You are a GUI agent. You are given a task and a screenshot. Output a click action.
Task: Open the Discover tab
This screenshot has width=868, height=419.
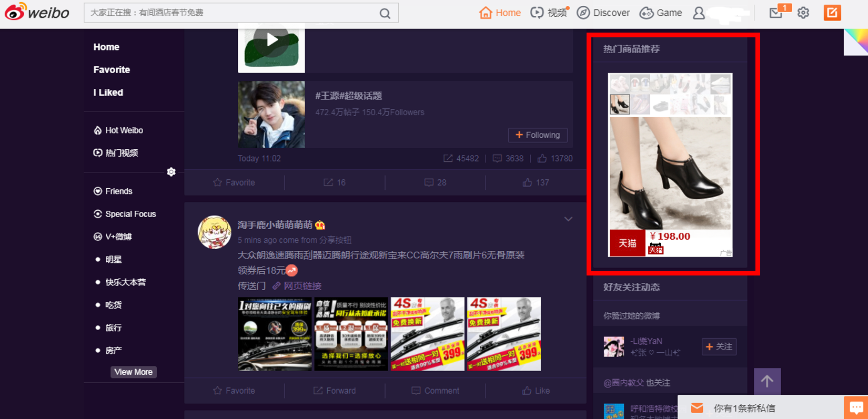pos(603,13)
